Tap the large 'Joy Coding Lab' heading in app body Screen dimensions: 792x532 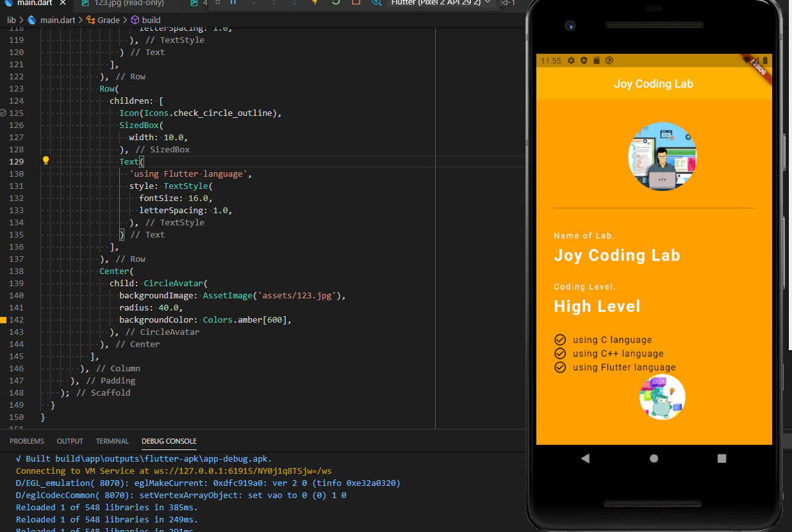coord(617,255)
